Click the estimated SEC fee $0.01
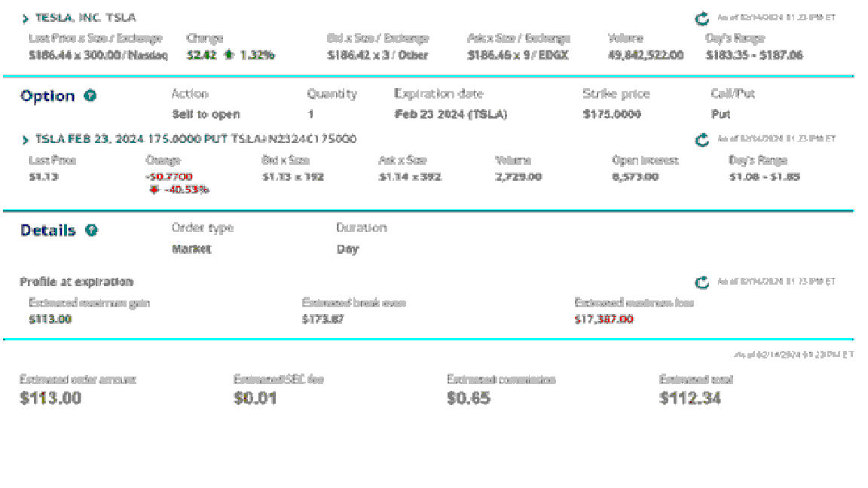Viewport: 868px width, 488px height. click(255, 398)
